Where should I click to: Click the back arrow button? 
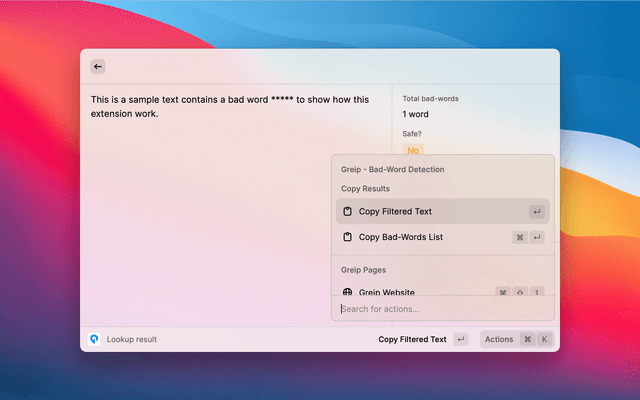(97, 66)
